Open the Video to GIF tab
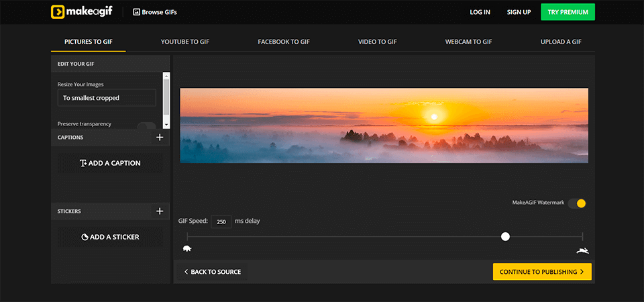Image resolution: width=644 pixels, height=302 pixels. click(x=378, y=42)
